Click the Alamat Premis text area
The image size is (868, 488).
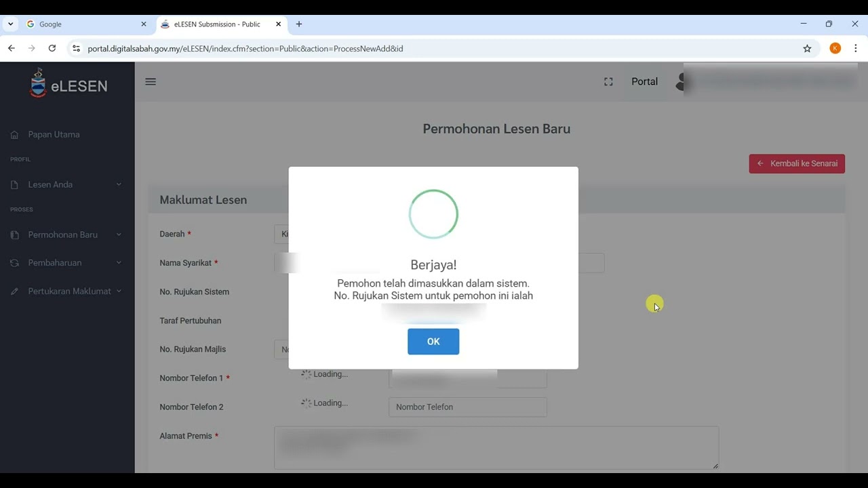tap(496, 447)
